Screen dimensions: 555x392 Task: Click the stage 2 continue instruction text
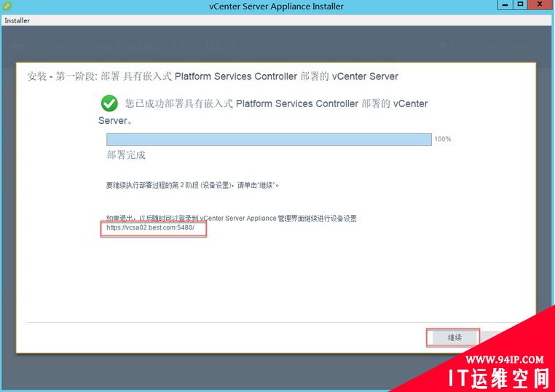[x=192, y=185]
